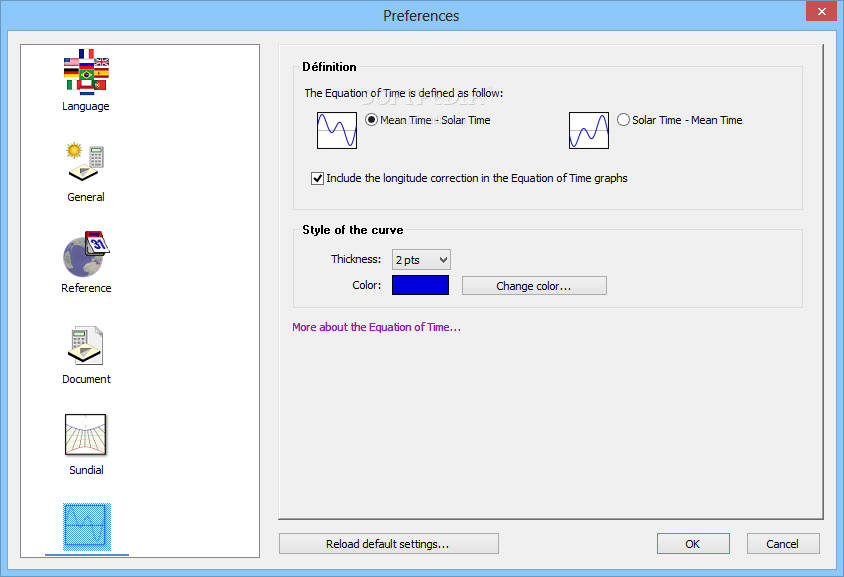This screenshot has height=577, width=844.
Task: Click the Sundial label in sidebar
Action: coord(86,470)
